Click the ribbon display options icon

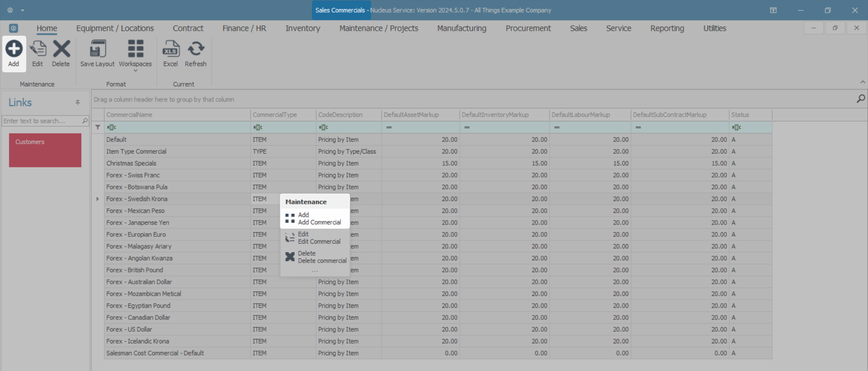774,10
